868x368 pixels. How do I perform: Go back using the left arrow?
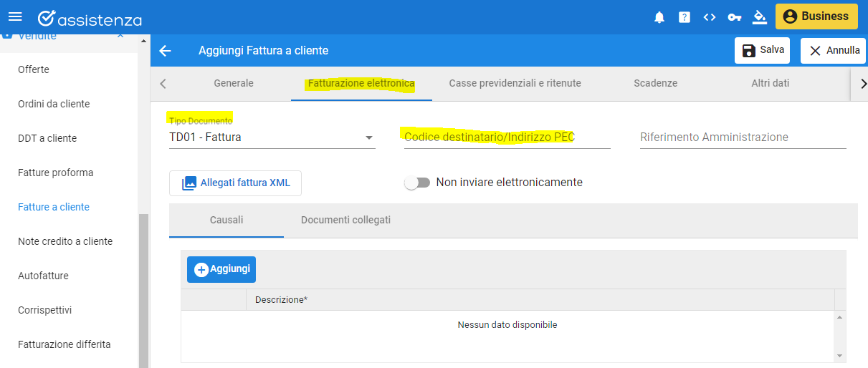[166, 51]
